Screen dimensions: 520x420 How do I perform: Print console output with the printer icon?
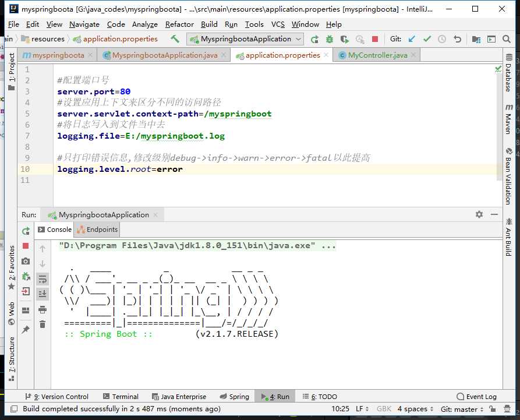pos(43,309)
